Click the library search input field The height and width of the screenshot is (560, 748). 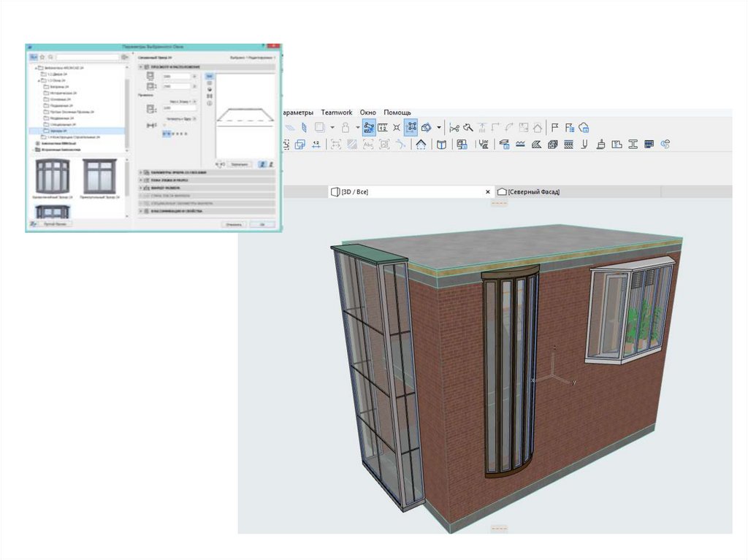pos(86,56)
